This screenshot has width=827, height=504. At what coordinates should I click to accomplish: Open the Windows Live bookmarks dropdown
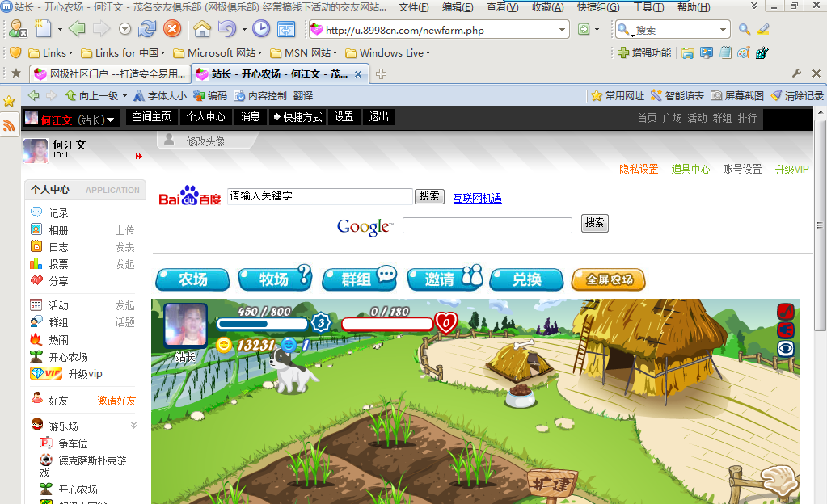click(388, 52)
